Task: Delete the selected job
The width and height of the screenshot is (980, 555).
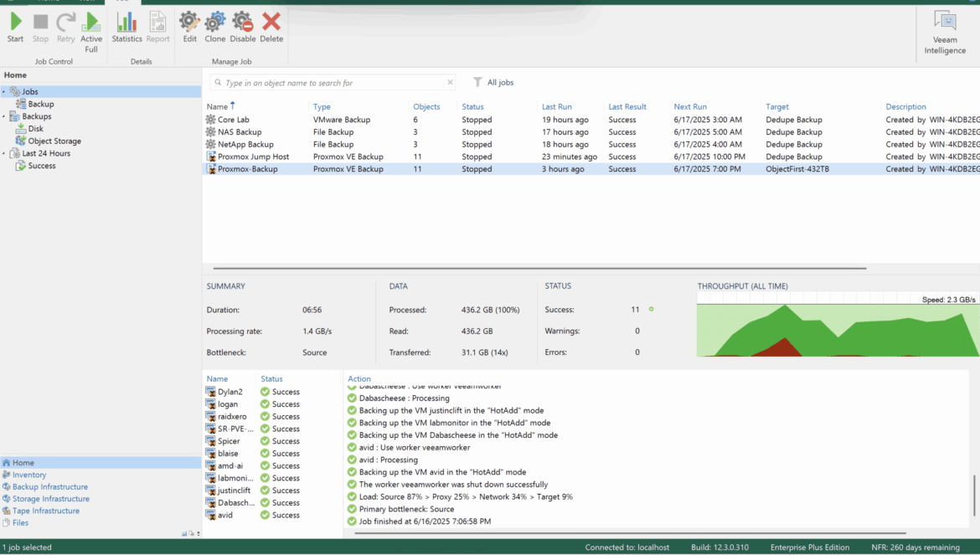Action: 271,28
